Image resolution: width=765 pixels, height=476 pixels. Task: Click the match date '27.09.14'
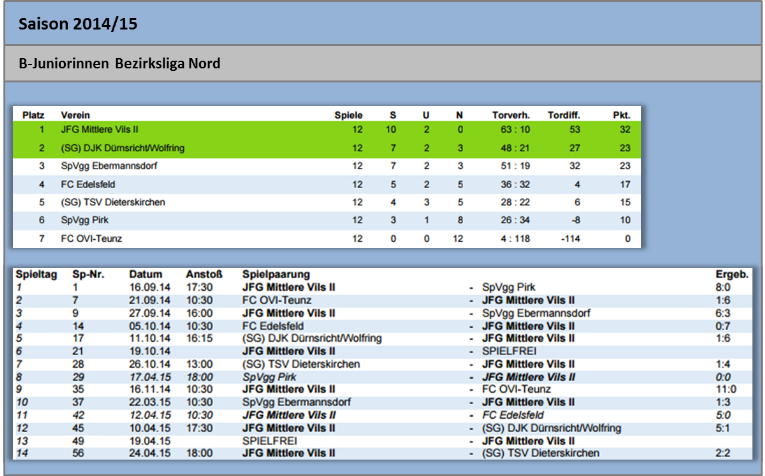coord(150,313)
